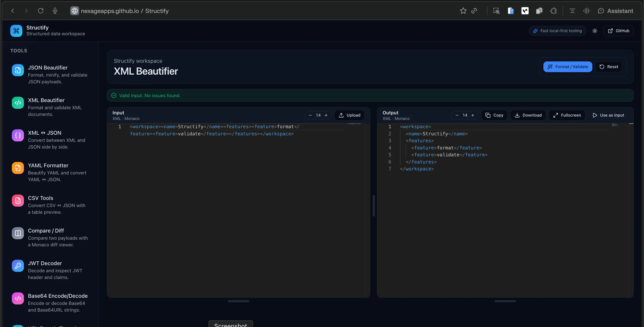Decrease the Output editor font size

(457, 115)
